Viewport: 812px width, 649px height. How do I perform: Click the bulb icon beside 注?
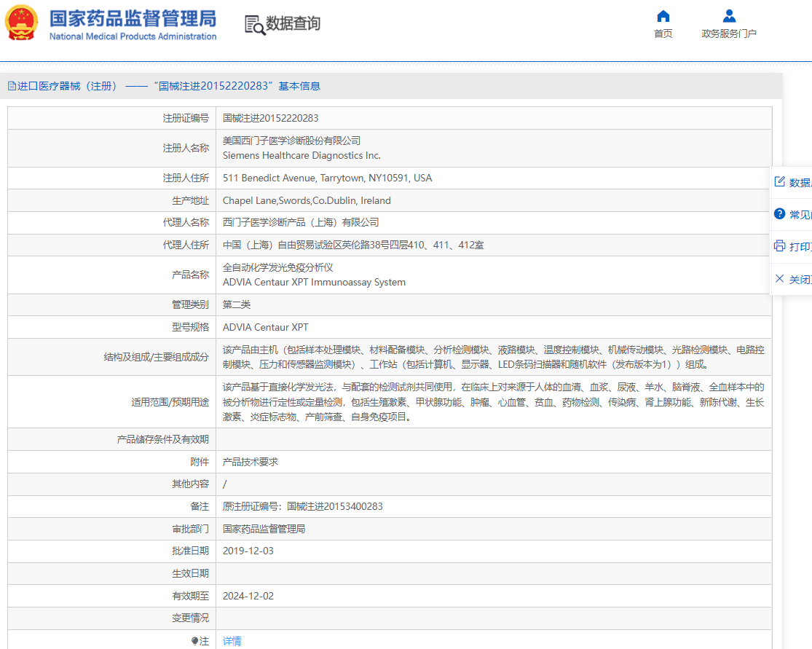[x=194, y=641]
